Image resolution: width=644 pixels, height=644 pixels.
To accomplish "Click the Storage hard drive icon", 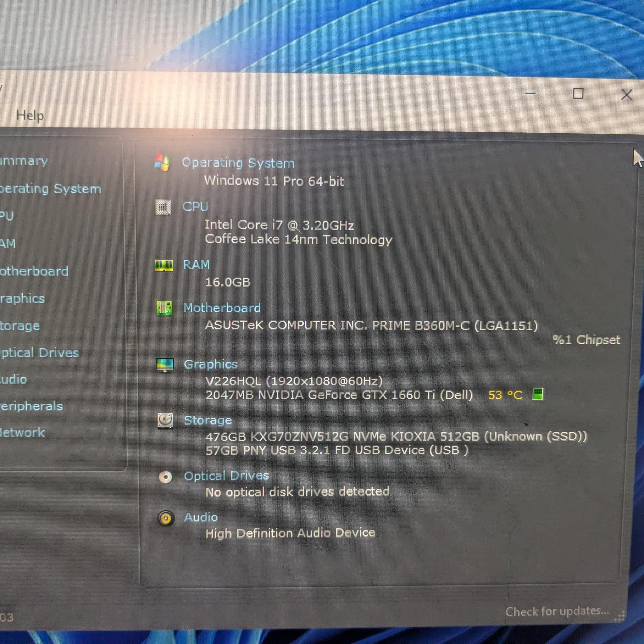I will point(165,421).
